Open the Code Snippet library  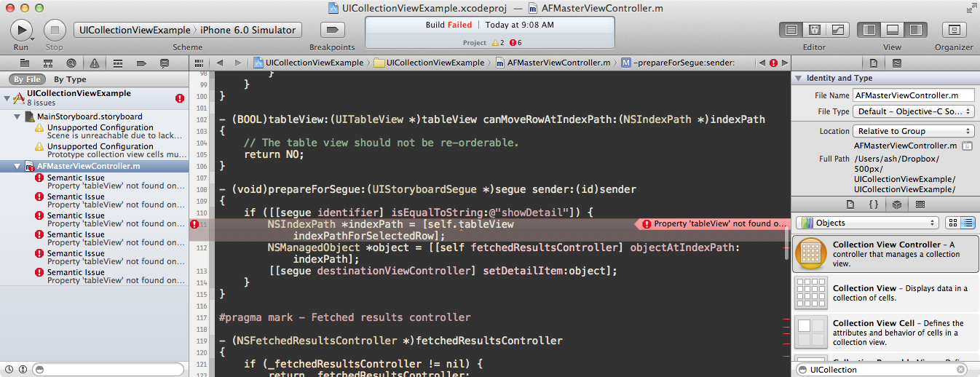tap(873, 205)
